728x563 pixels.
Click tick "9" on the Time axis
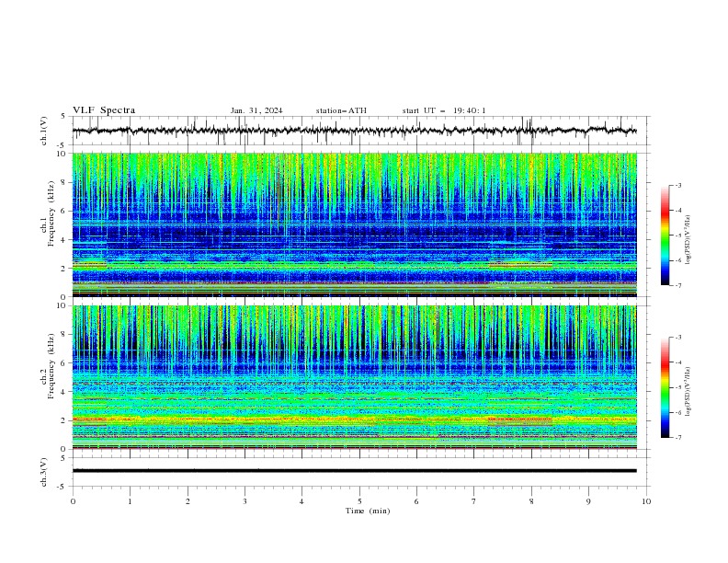pos(588,501)
